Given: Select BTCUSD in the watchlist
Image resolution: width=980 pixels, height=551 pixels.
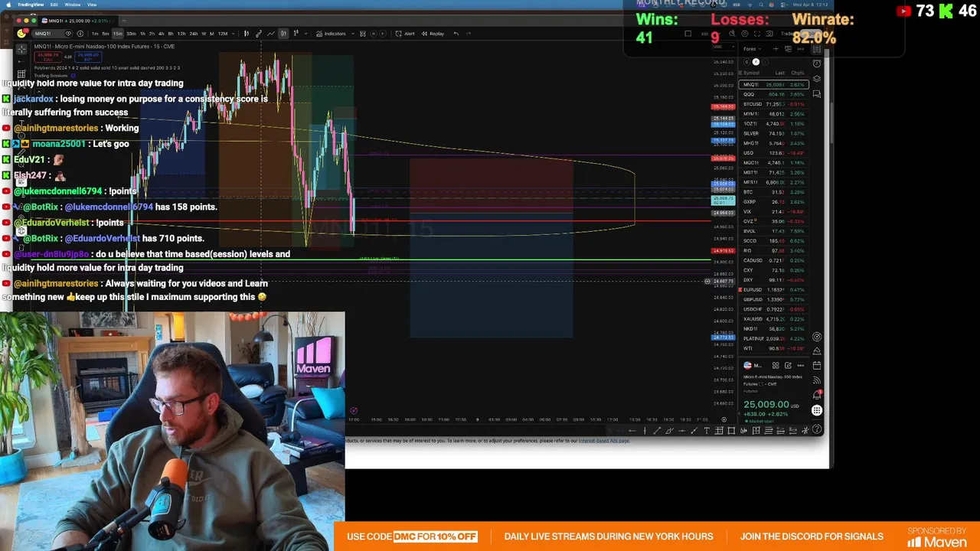Looking at the screenshot, I should pyautogui.click(x=774, y=104).
